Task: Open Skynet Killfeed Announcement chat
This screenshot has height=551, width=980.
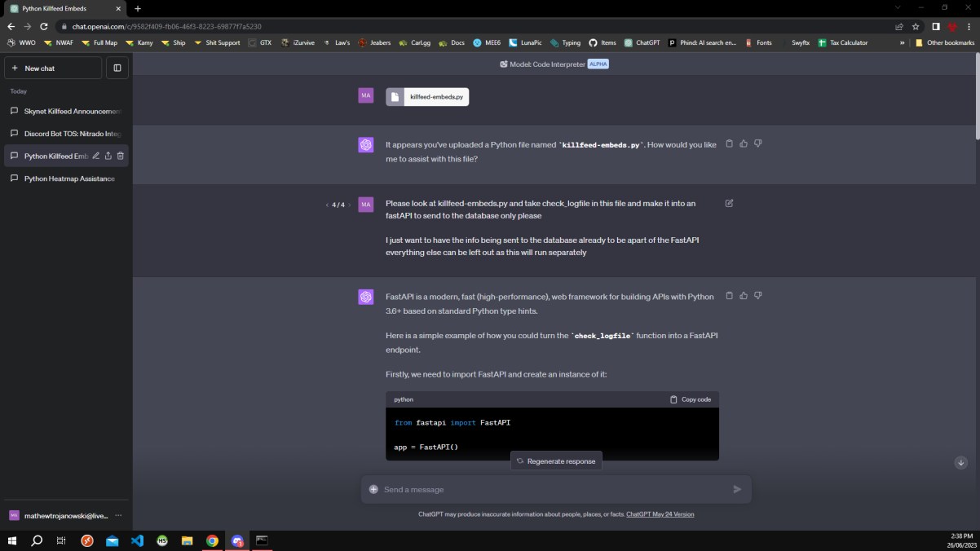Action: point(66,111)
